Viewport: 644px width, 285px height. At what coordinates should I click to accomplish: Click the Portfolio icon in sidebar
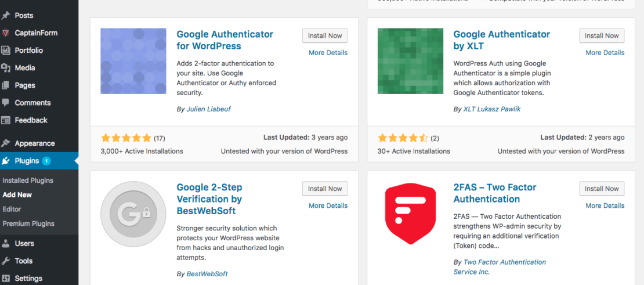[x=5, y=50]
